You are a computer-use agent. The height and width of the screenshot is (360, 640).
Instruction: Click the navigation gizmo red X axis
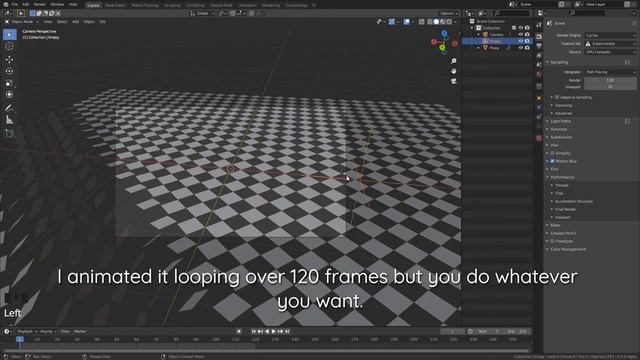434,42
